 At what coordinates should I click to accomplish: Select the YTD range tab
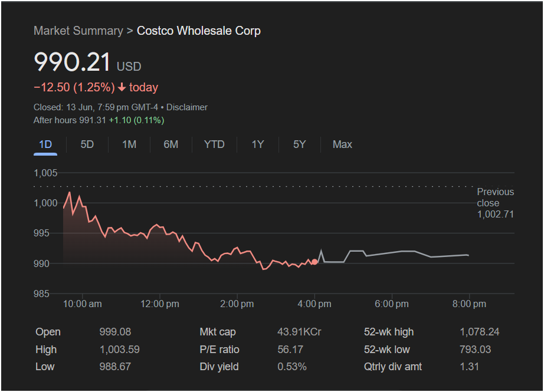[x=214, y=144]
